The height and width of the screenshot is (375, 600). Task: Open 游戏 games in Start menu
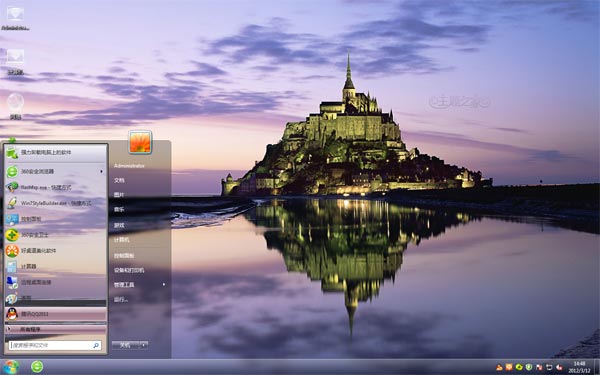119,225
